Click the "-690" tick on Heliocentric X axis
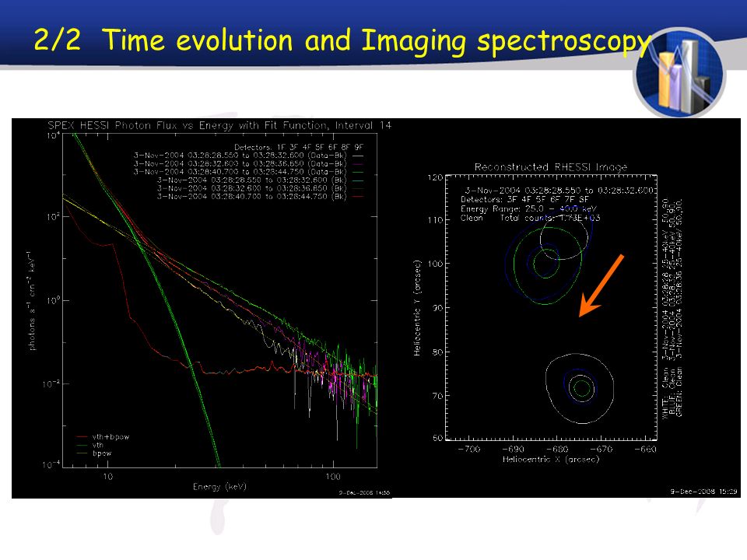The image size is (747, 560). click(x=513, y=449)
